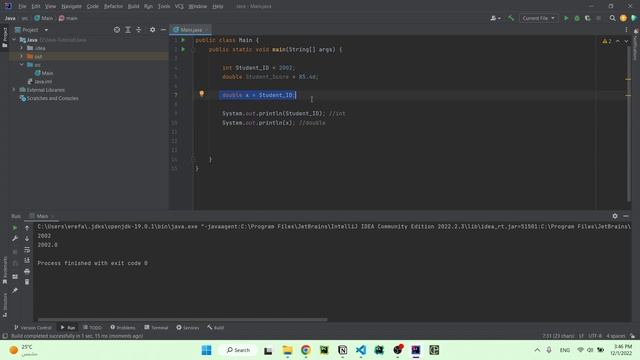This screenshot has height=360, width=640.
Task: Collapse all in Project tool window
Action: (x=139, y=30)
